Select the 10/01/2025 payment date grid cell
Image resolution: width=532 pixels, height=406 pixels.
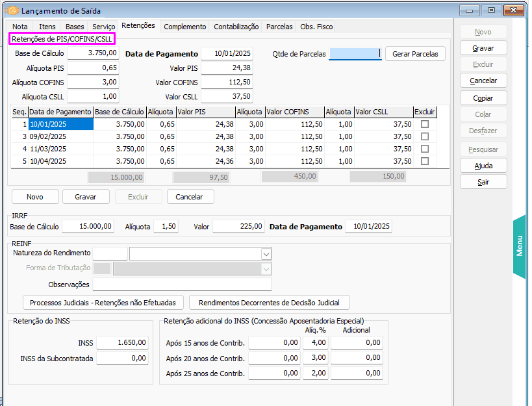[60, 124]
